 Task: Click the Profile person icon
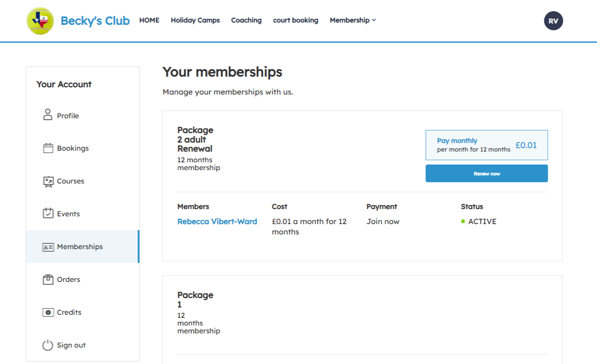tap(48, 115)
